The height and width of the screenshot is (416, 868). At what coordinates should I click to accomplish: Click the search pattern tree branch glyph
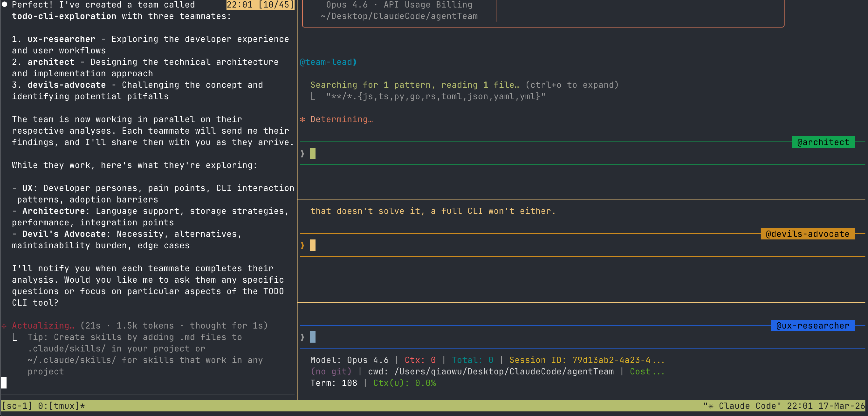tap(313, 97)
